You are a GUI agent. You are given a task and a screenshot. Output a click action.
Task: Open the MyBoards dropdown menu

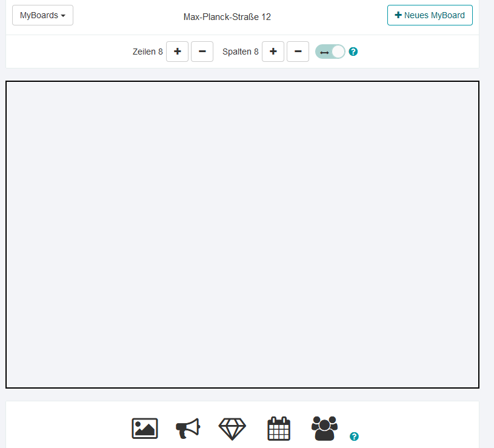[x=42, y=15]
